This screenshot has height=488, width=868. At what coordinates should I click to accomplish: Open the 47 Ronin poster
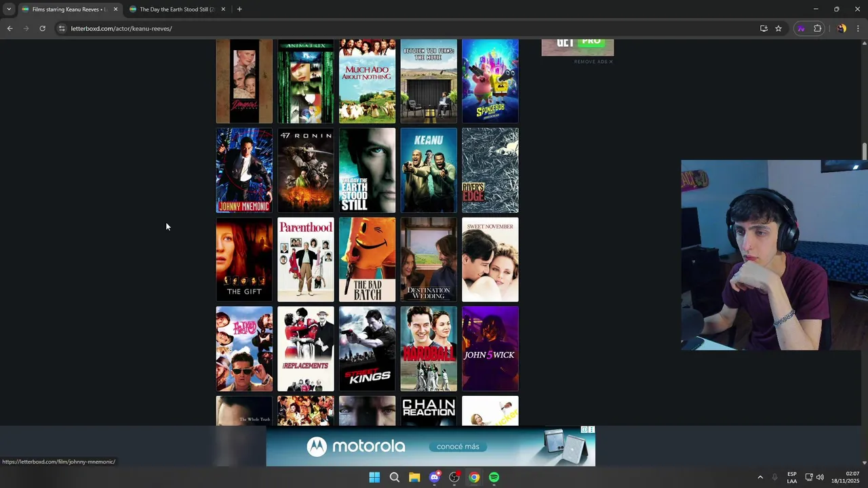coord(306,170)
